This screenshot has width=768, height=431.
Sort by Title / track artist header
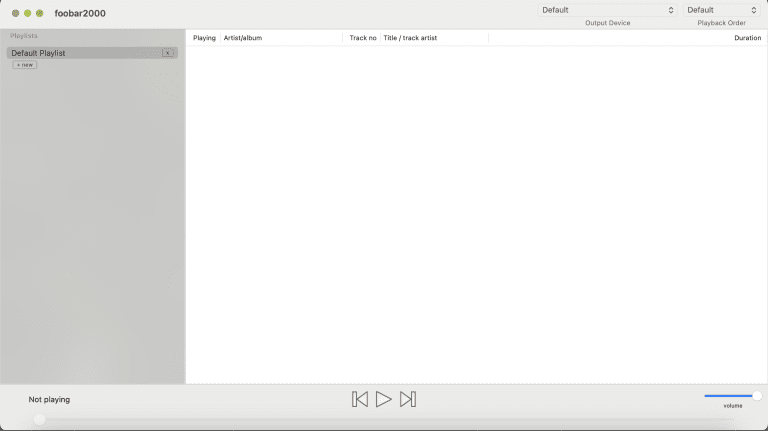(410, 38)
